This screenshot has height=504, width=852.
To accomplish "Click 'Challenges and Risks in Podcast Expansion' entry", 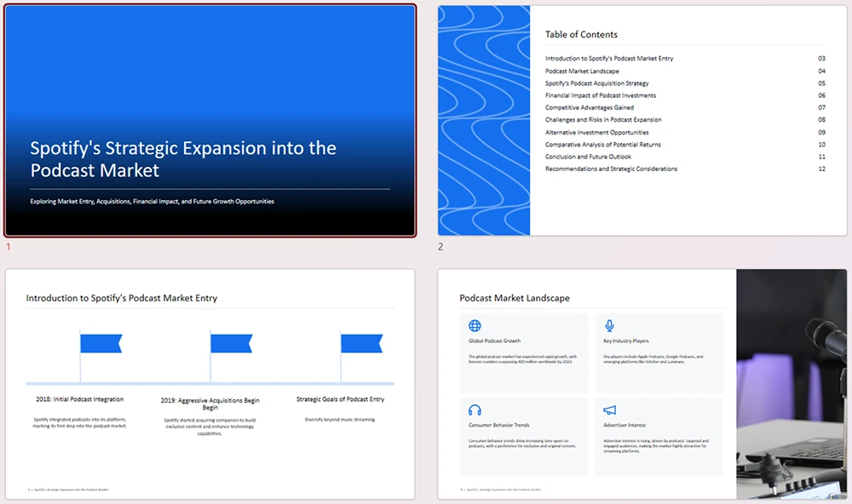I will pos(603,119).
